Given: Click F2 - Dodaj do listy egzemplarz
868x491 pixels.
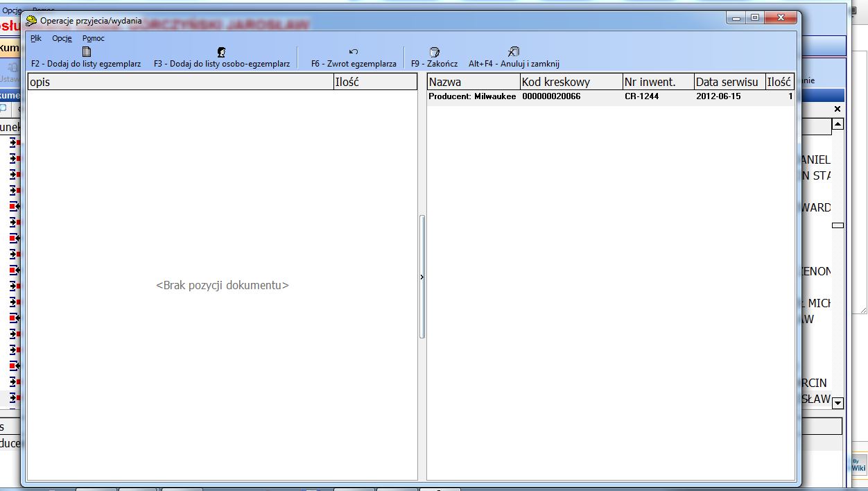Looking at the screenshot, I should coord(86,58).
